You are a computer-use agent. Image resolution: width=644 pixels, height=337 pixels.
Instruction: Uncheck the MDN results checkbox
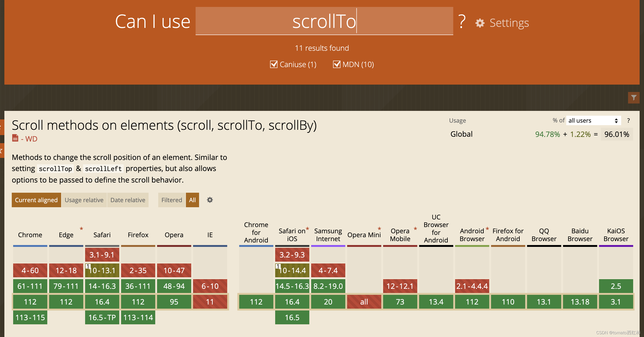click(x=337, y=65)
